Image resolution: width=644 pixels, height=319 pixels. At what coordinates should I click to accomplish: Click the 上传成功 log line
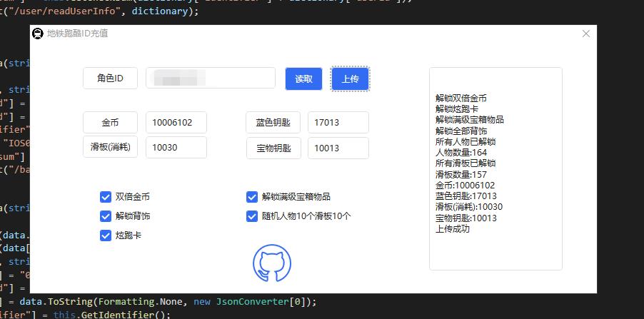[x=453, y=228]
